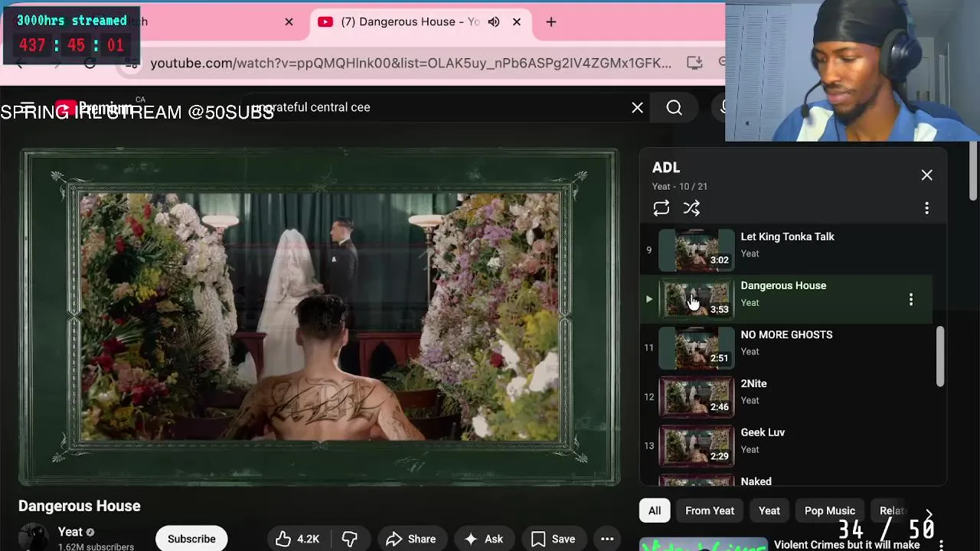
Task: Open the Naked track in playlist
Action: point(786,480)
